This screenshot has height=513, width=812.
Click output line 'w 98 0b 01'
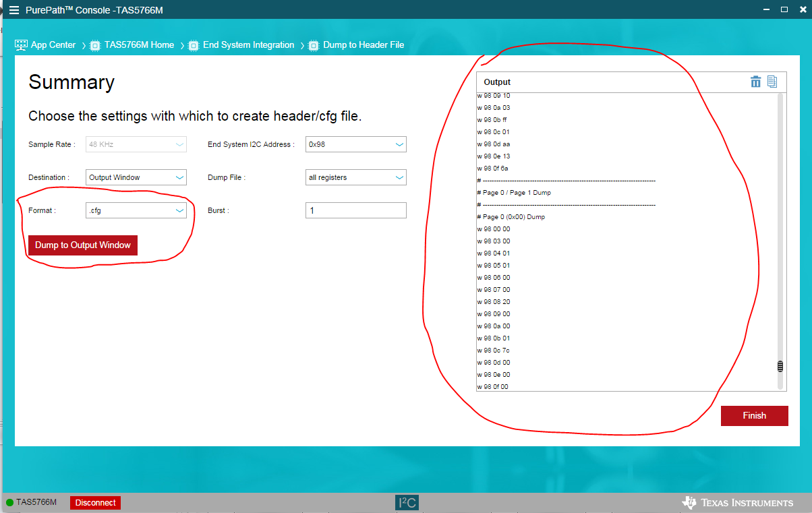[x=493, y=338]
